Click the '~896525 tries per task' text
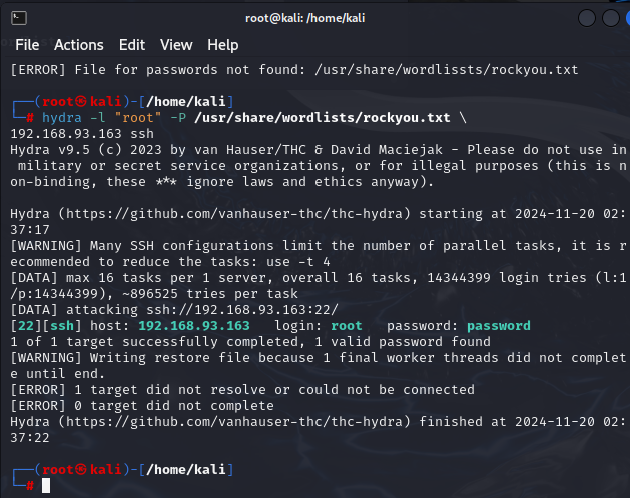 210,294
